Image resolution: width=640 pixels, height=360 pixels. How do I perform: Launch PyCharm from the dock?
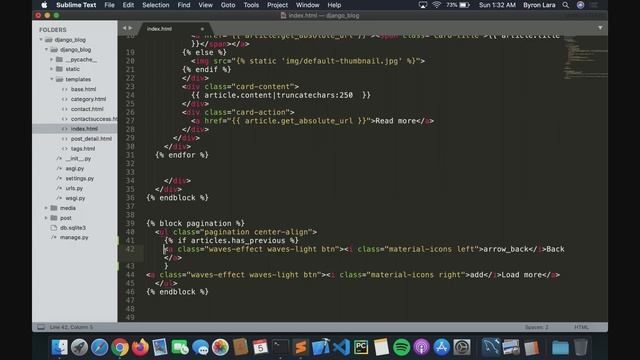361,347
